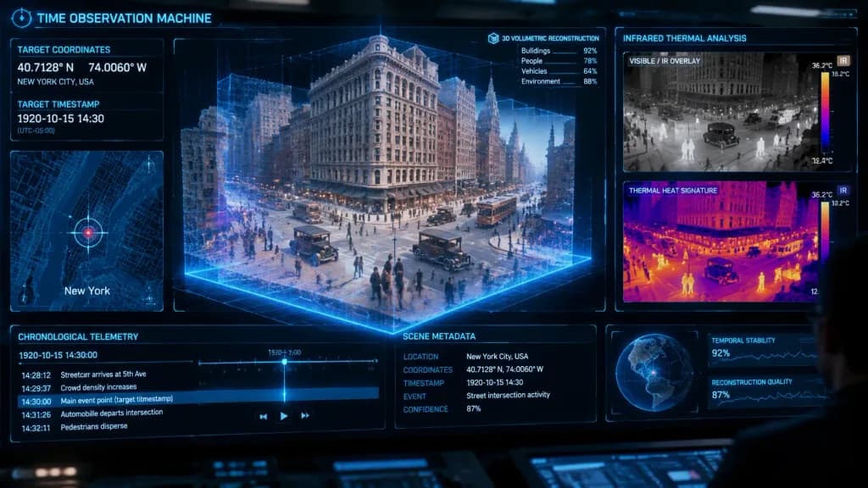The width and height of the screenshot is (868, 488).
Task: Click the Chronological Telemetry time 1920-10-15 14:30:00
Action: (x=58, y=355)
